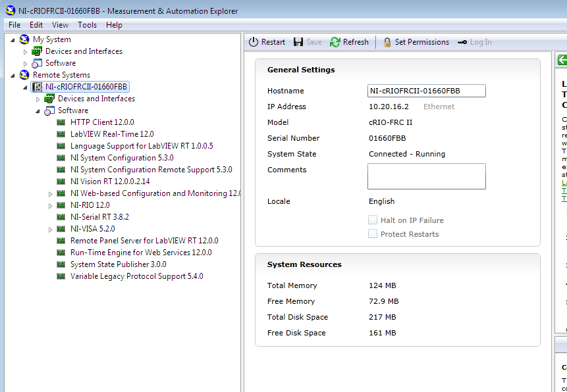Image resolution: width=567 pixels, height=392 pixels.
Task: Select NI System Configuration Remote Support 5.3.0
Action: 151,170
